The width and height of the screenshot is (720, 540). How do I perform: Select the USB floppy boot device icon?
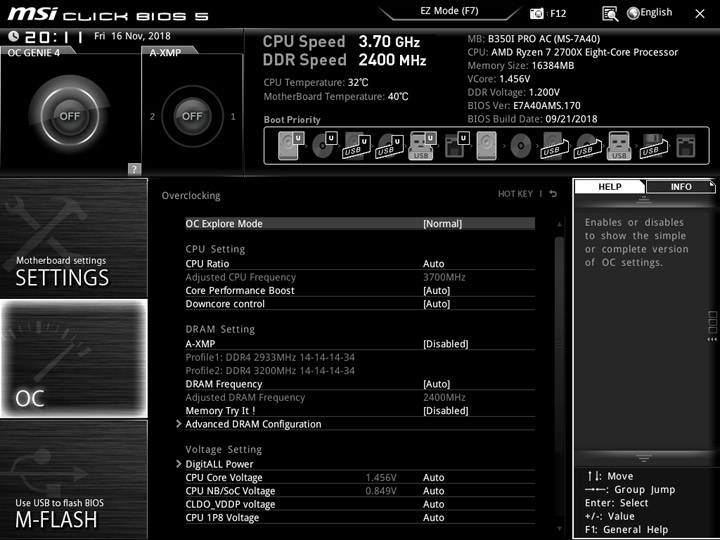pos(653,146)
